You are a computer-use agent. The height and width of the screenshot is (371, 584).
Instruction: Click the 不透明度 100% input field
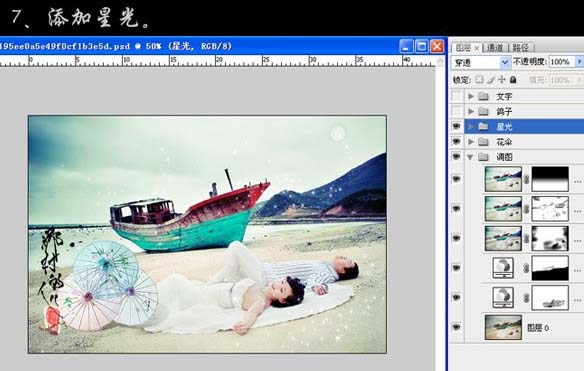[x=561, y=62]
